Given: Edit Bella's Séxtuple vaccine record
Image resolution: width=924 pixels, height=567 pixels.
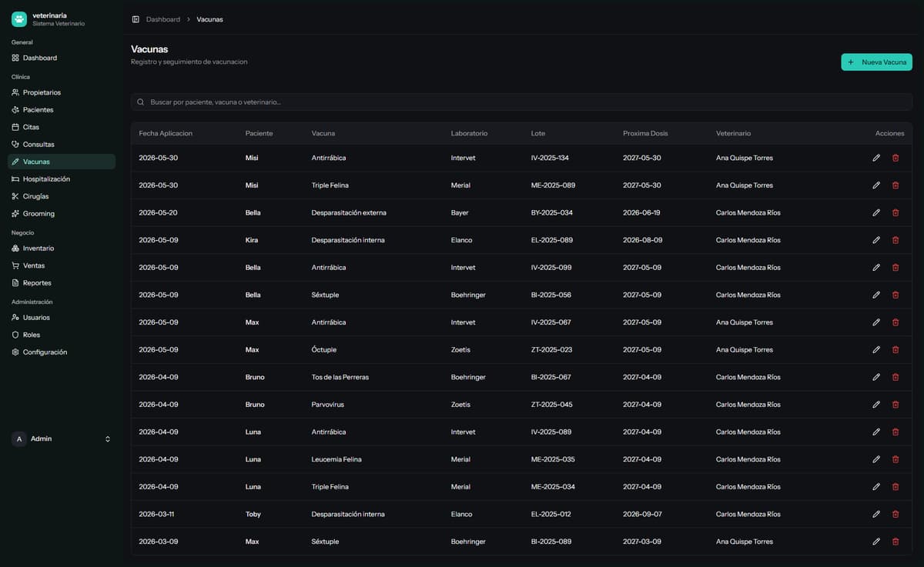Looking at the screenshot, I should point(876,295).
